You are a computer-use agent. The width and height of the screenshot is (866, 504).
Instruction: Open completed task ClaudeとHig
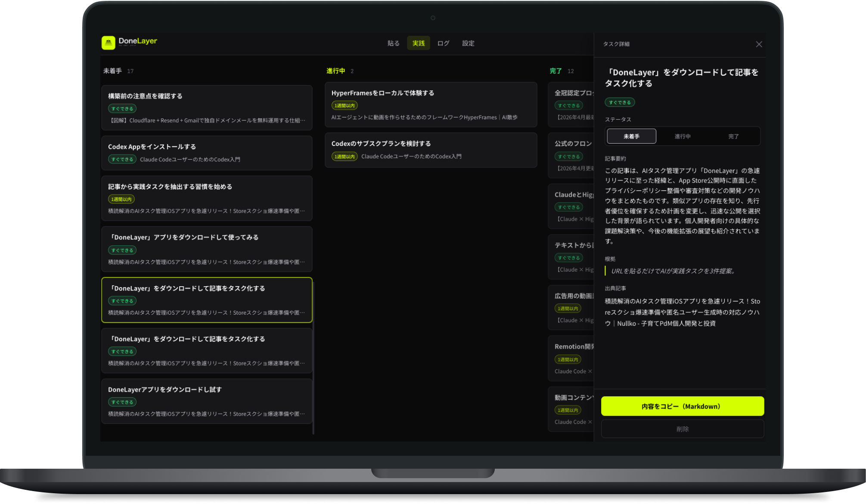[571, 206]
